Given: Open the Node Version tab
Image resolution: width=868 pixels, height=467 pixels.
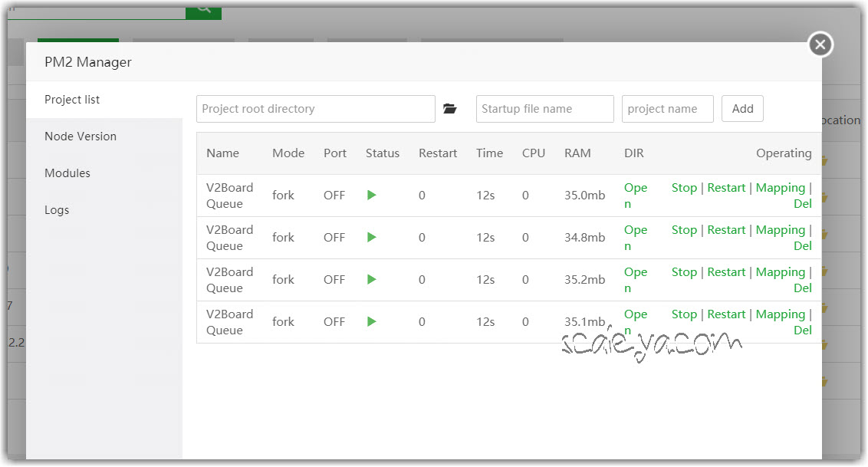Looking at the screenshot, I should [x=81, y=136].
